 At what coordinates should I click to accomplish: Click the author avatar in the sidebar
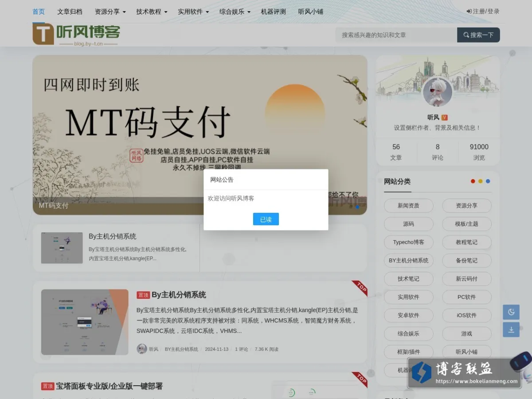tap(438, 92)
